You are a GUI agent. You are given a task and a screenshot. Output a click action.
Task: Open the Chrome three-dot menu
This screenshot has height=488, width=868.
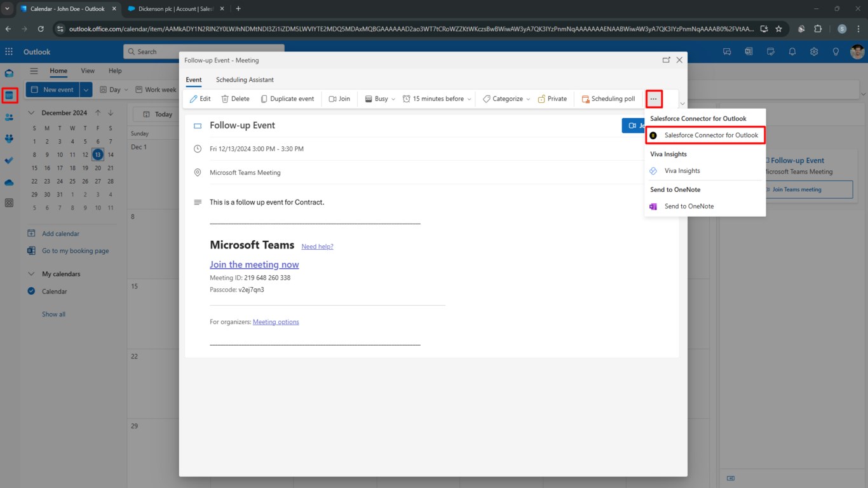tap(858, 29)
